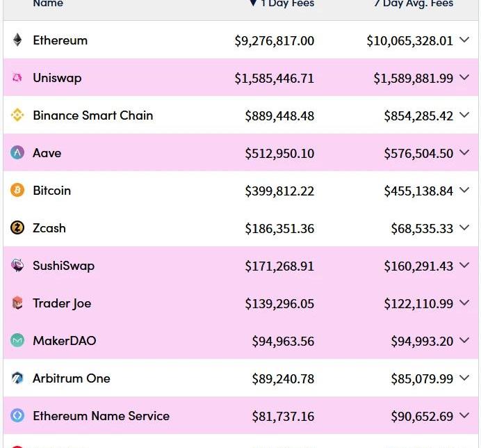Viewport: 481px width, 448px height.
Task: Click the pink Uniswap unicorn icon
Action: (x=17, y=78)
